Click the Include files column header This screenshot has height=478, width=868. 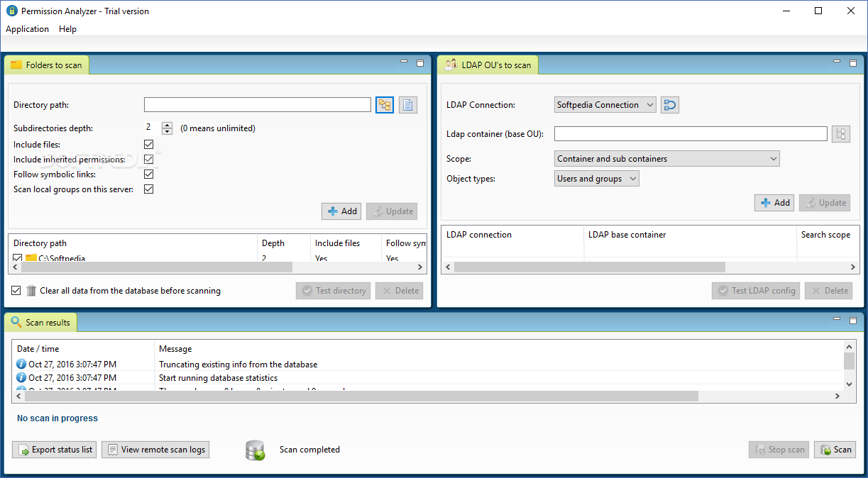(346, 243)
